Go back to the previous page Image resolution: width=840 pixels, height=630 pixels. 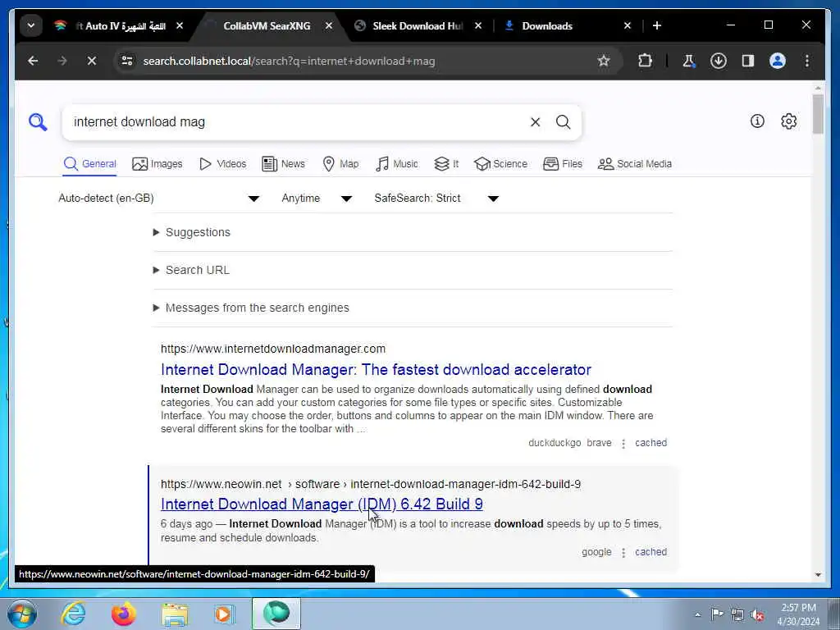[33, 61]
